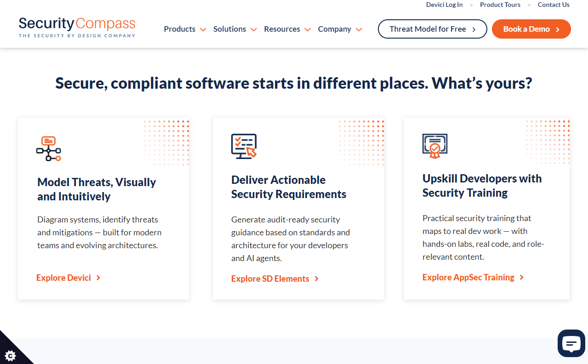Click arrow next to Explore SD Elements
Image resolution: width=588 pixels, height=364 pixels.
coord(317,279)
